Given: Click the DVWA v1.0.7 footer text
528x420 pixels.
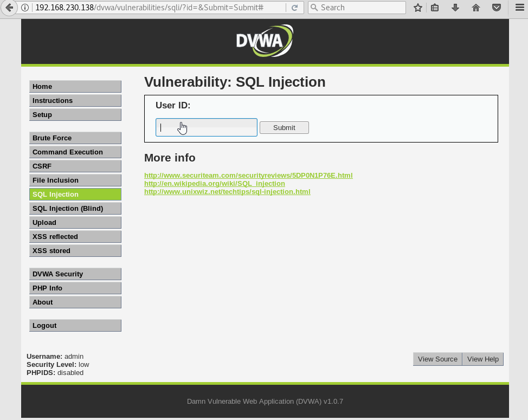Looking at the screenshot, I should point(265,402).
